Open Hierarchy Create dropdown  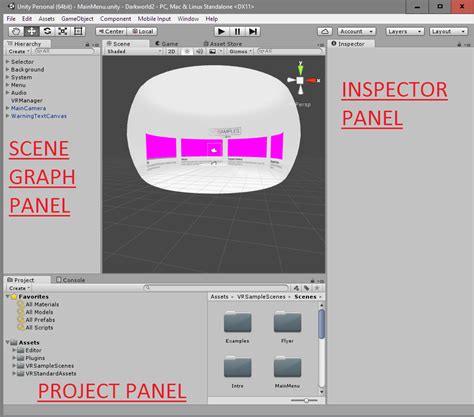(x=19, y=51)
